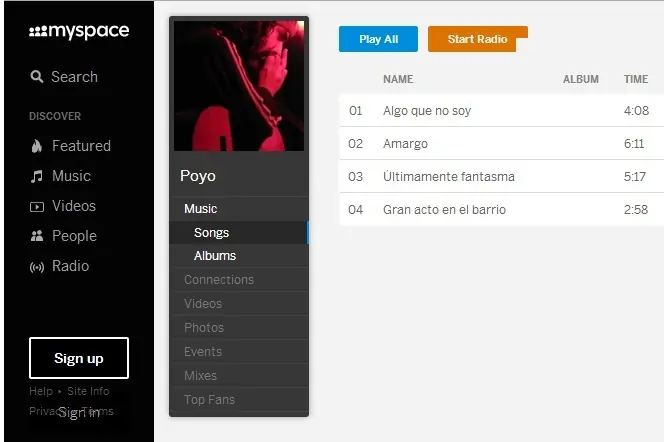
Task: Open the Featured section
Action: coord(81,146)
